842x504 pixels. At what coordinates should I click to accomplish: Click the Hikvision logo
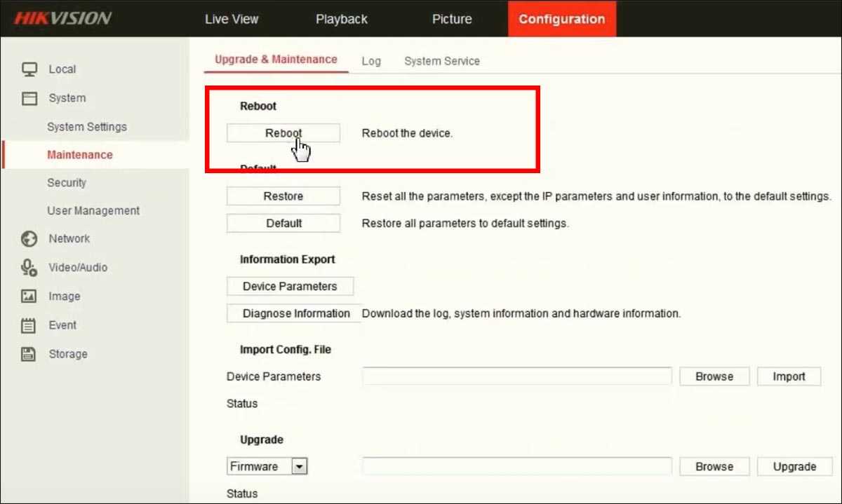coord(62,18)
